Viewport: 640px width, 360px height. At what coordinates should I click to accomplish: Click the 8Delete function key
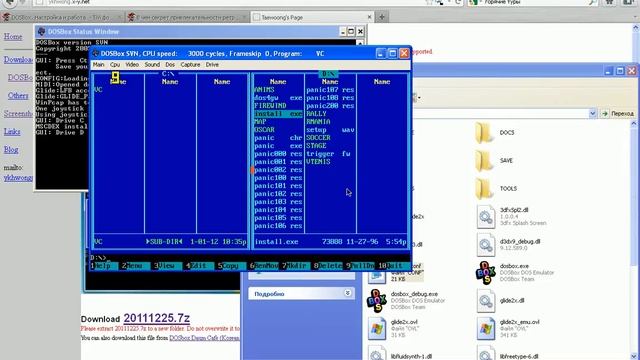(328, 266)
